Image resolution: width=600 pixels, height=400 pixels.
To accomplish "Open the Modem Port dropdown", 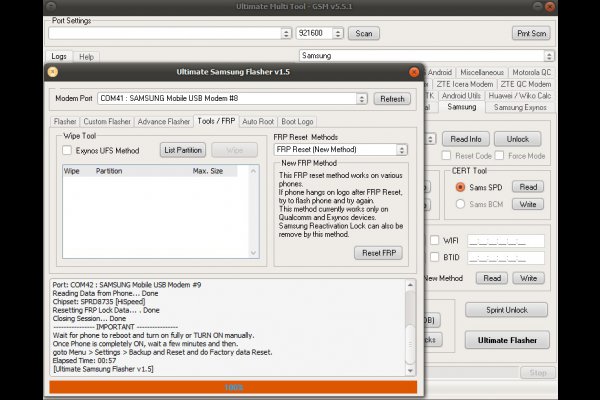I will pyautogui.click(x=362, y=99).
